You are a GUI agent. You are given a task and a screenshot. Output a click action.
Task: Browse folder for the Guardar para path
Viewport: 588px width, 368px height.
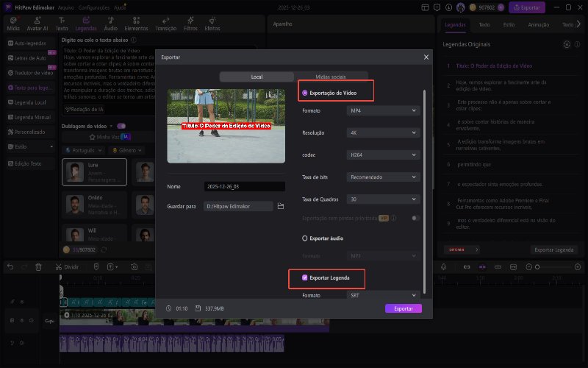click(x=281, y=206)
